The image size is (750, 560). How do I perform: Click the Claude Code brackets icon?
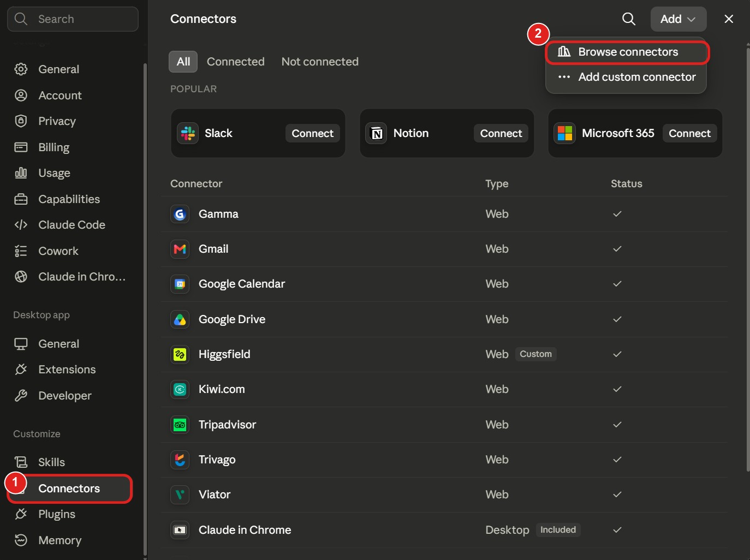21,225
